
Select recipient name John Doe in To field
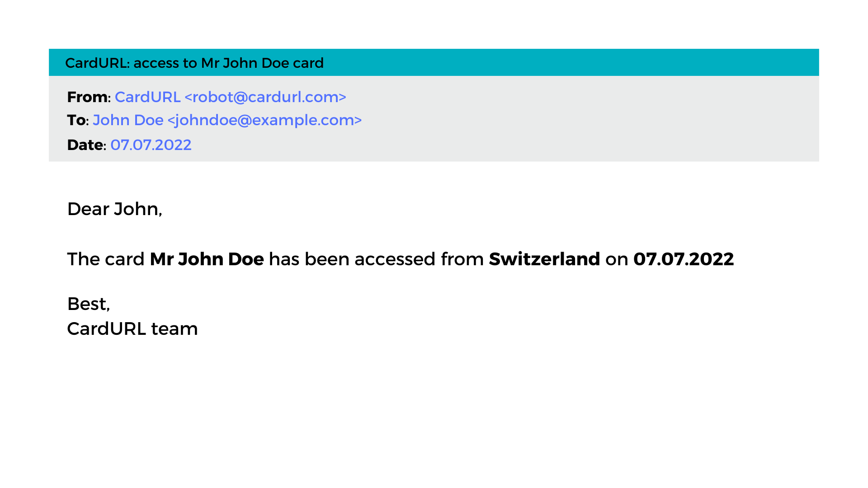click(x=128, y=120)
